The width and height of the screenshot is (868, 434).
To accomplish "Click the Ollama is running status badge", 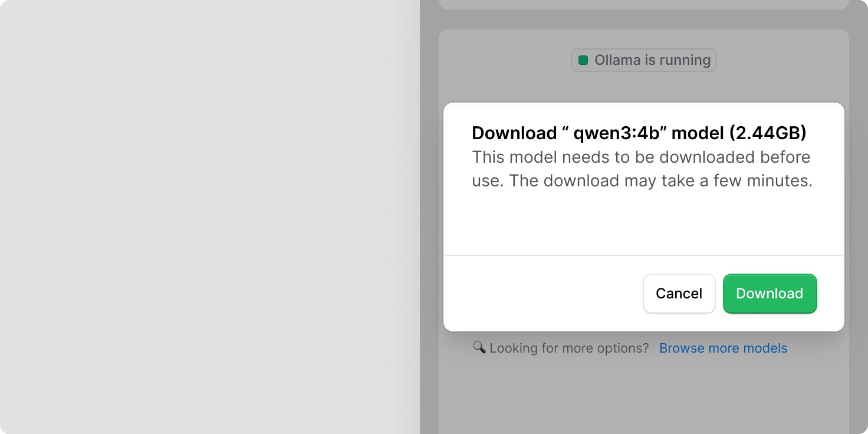I will [x=644, y=60].
